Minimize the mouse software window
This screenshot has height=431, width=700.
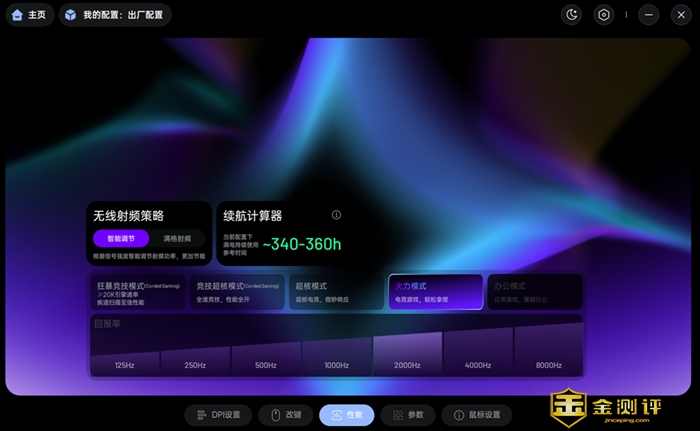point(649,15)
